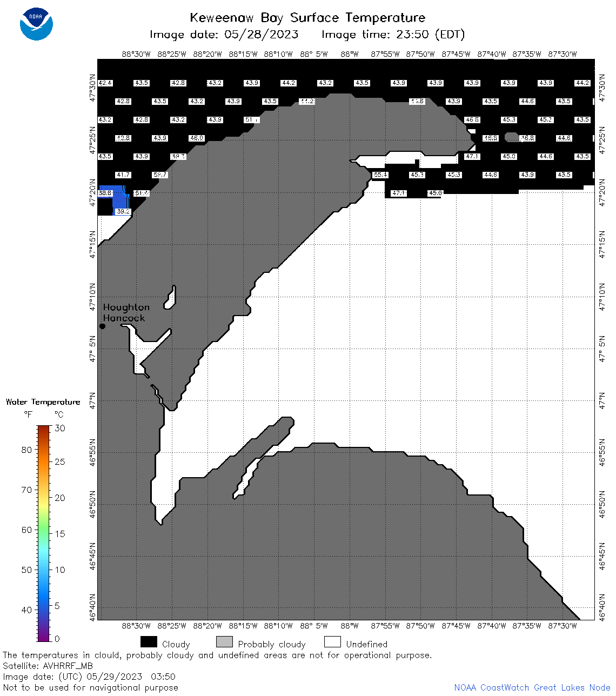Click the small gray island near 46.8
Viewport: 616px width, 696px height.
[512, 137]
